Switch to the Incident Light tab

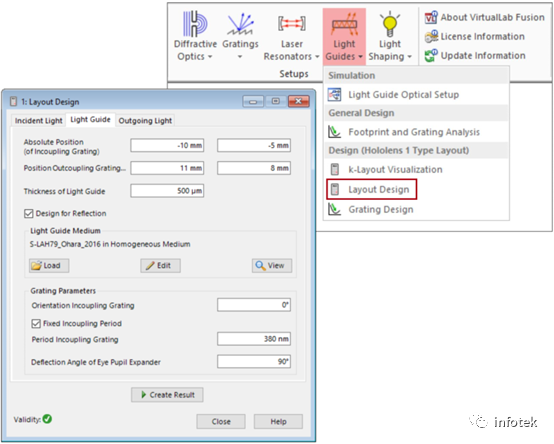pos(39,120)
